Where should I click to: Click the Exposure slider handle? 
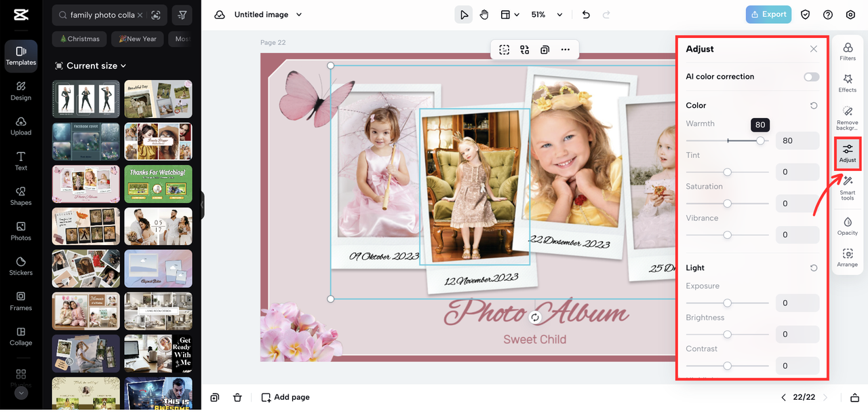pyautogui.click(x=728, y=303)
